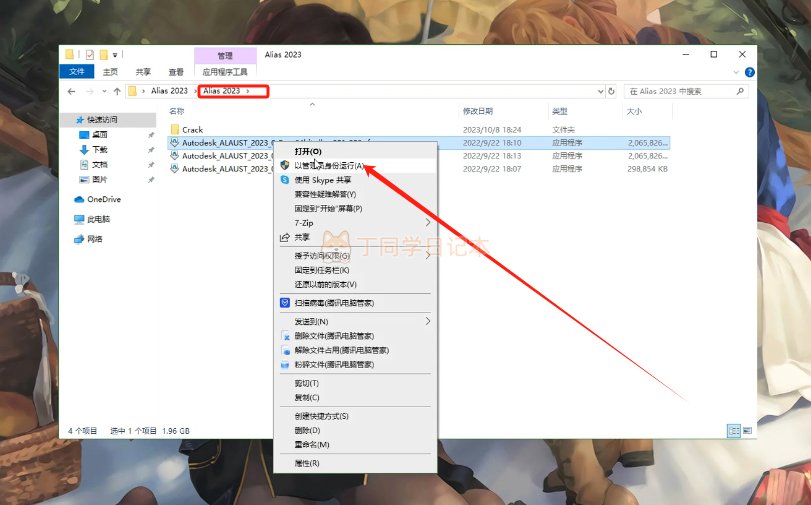
Task: Click the Skype icon in the context menu
Action: click(284, 180)
